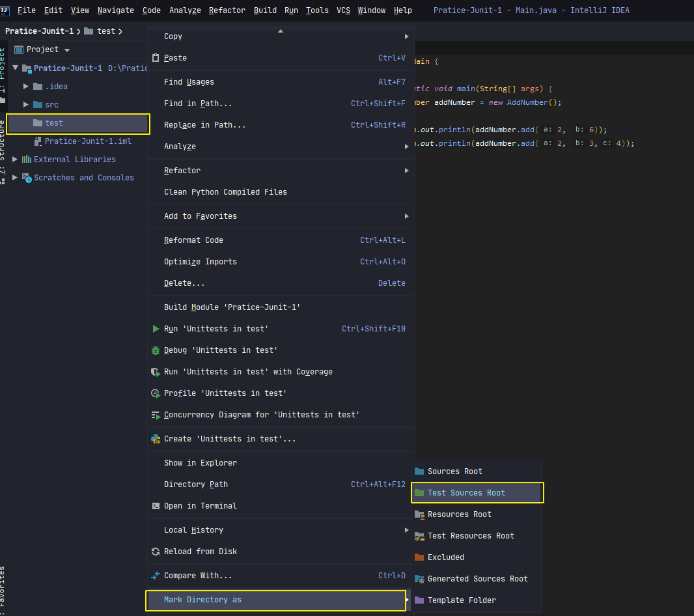This screenshot has width=694, height=616.
Task: Select Pratice-Junit-1.iml in project tree
Action: [88, 141]
